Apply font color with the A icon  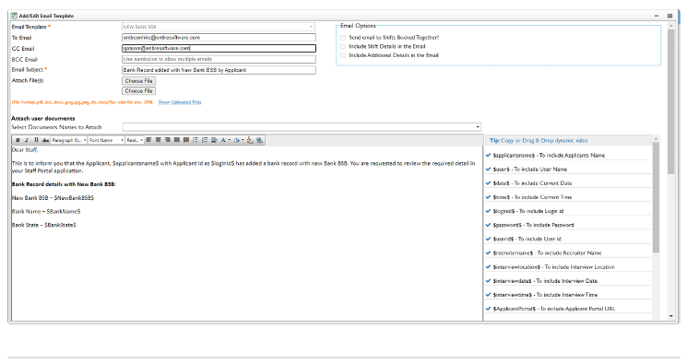223,140
